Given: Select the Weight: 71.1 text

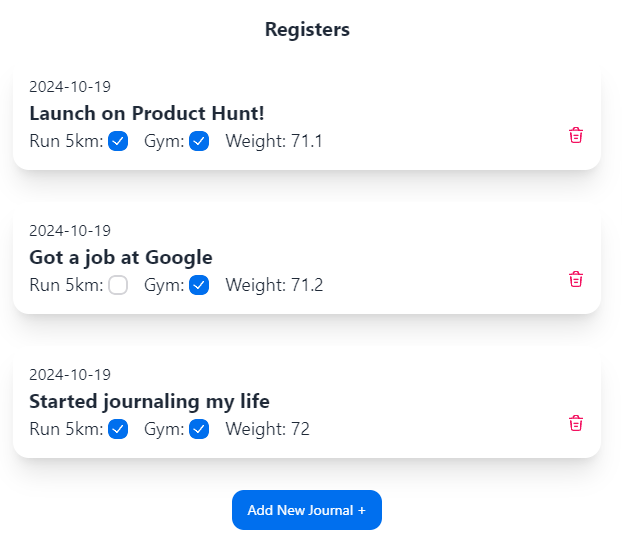Looking at the screenshot, I should (x=274, y=141).
